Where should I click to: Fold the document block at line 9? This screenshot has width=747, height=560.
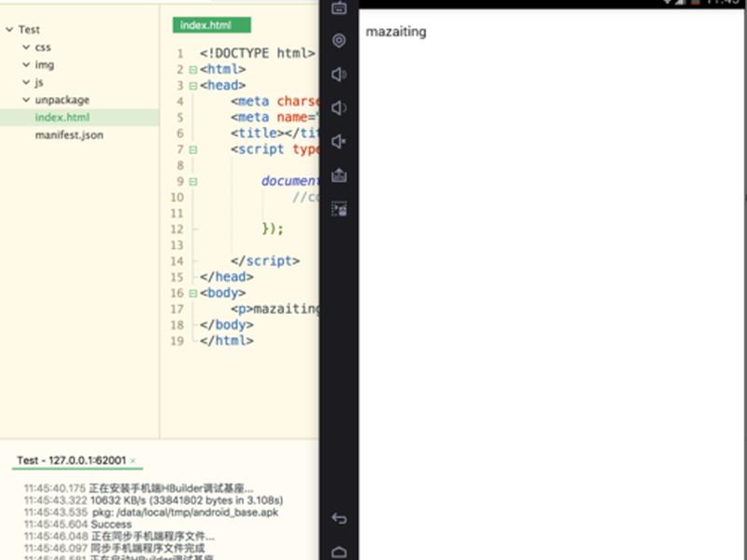[x=193, y=182]
